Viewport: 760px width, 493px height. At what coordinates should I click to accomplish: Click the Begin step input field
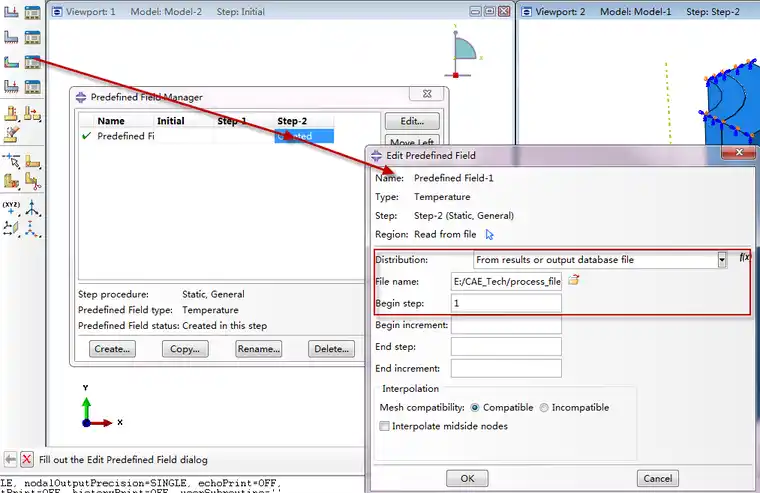(x=506, y=303)
